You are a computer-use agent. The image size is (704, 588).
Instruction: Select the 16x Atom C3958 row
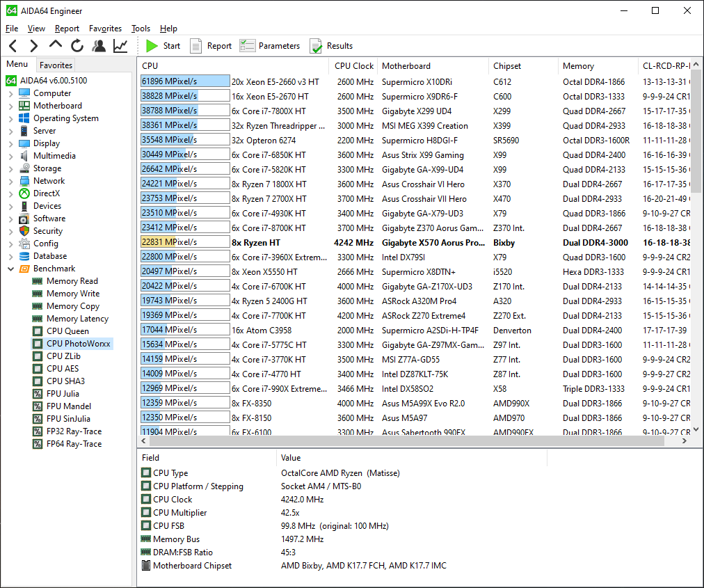pyautogui.click(x=415, y=330)
